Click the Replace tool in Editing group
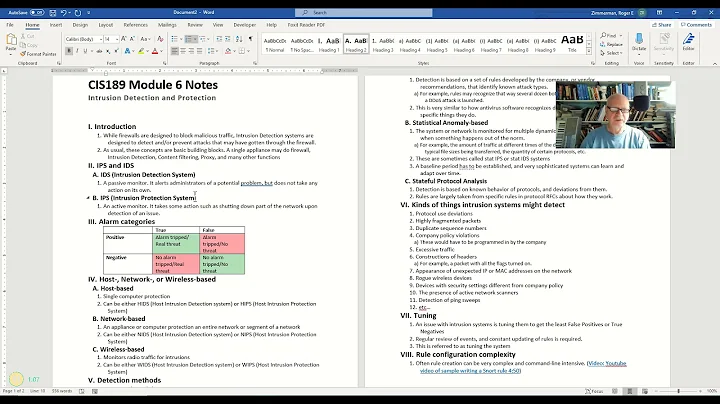The image size is (720, 404). tap(611, 45)
